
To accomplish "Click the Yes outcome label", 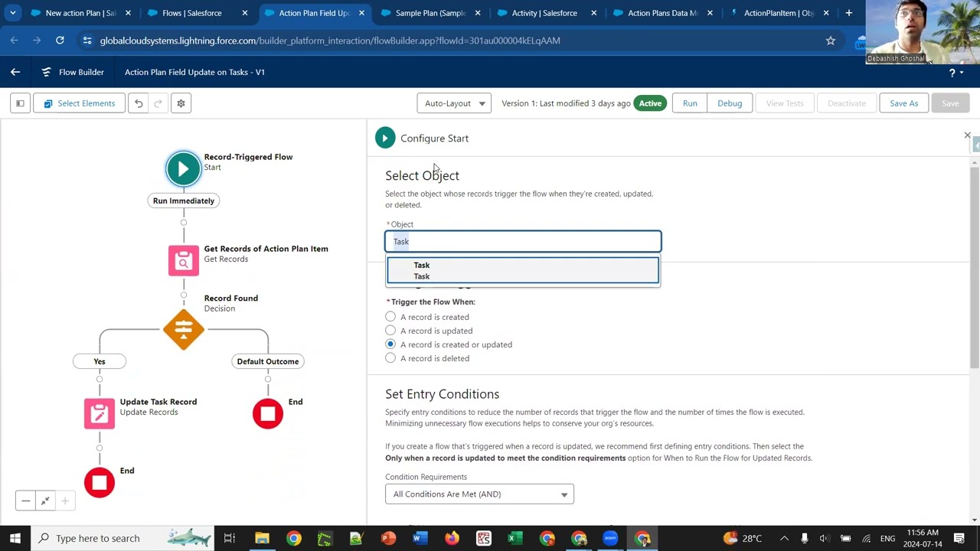I will coord(100,361).
